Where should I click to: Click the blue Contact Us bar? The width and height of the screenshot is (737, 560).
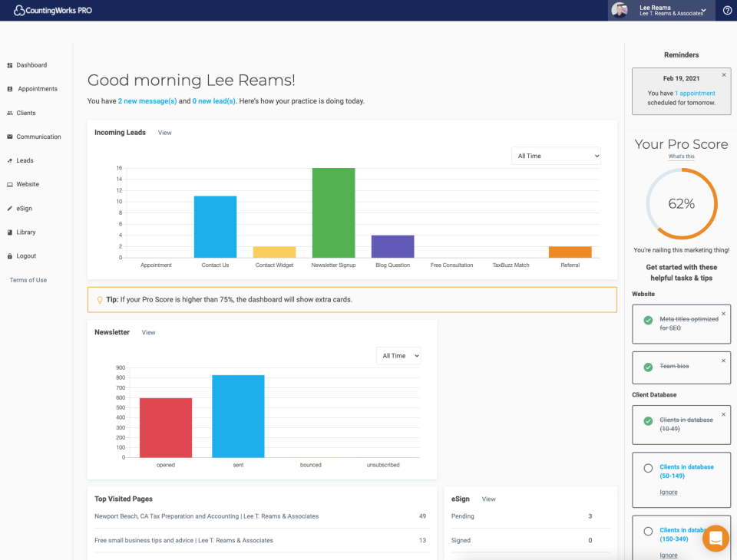click(215, 227)
